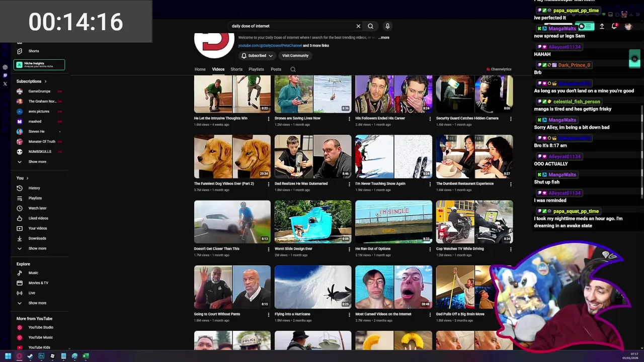
Task: Switch to the channel Shorts tab
Action: click(236, 69)
